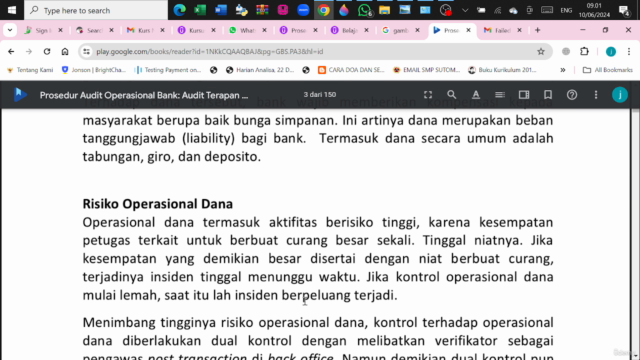
Task: Open Chrome three-dot menu
Action: (629, 51)
